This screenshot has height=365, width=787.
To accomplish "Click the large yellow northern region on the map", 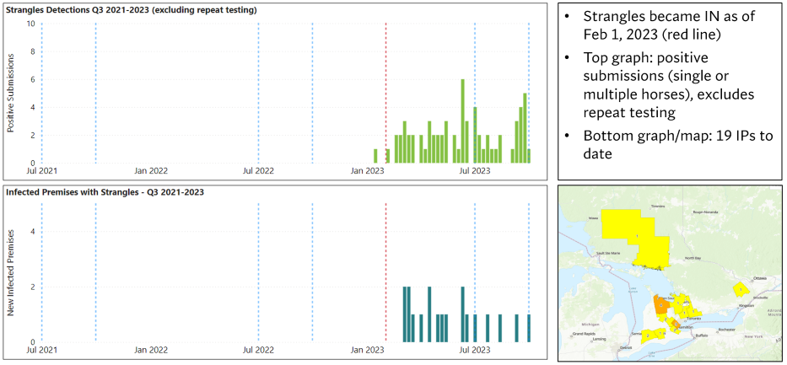I will 637,236.
